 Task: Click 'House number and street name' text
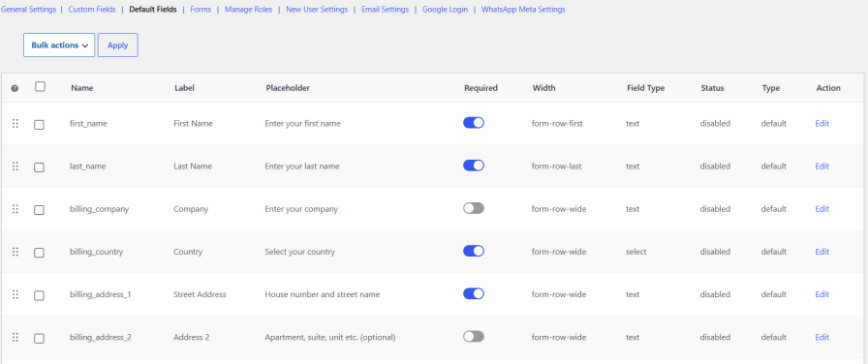click(x=323, y=294)
